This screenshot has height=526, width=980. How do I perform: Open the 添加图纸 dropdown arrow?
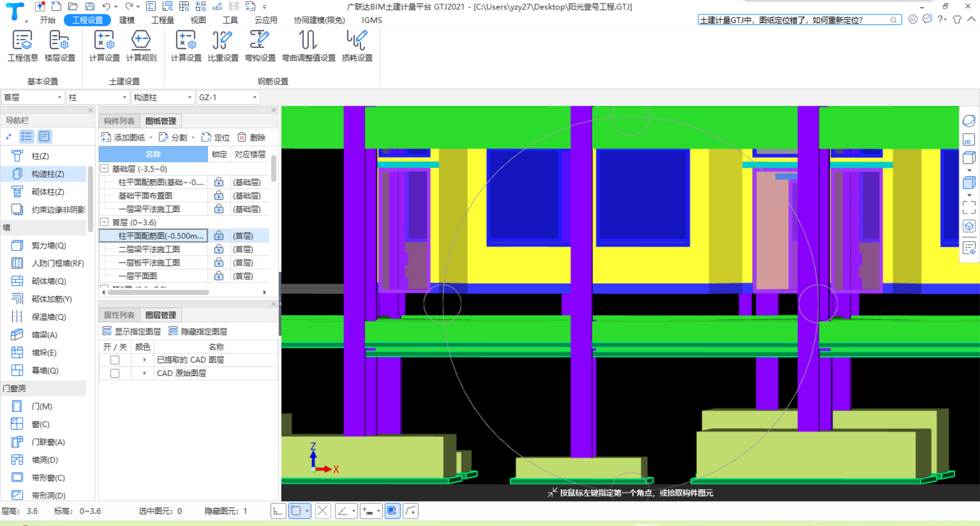point(151,138)
